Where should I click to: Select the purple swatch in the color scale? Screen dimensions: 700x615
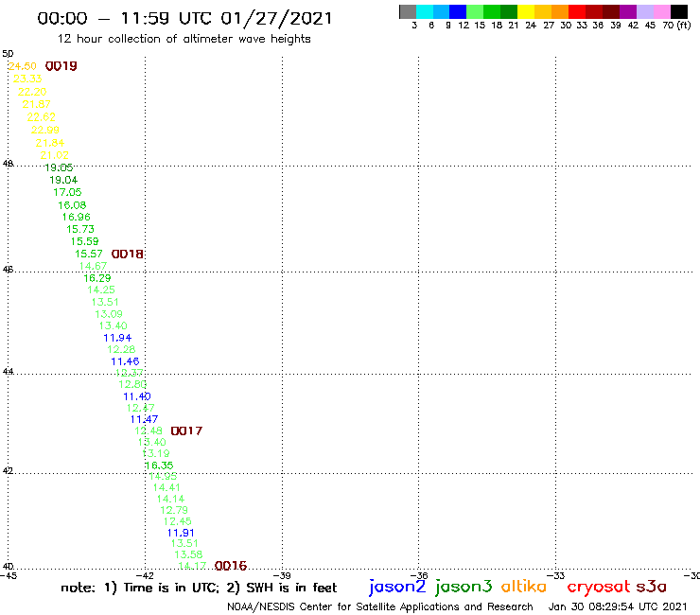coord(628,12)
